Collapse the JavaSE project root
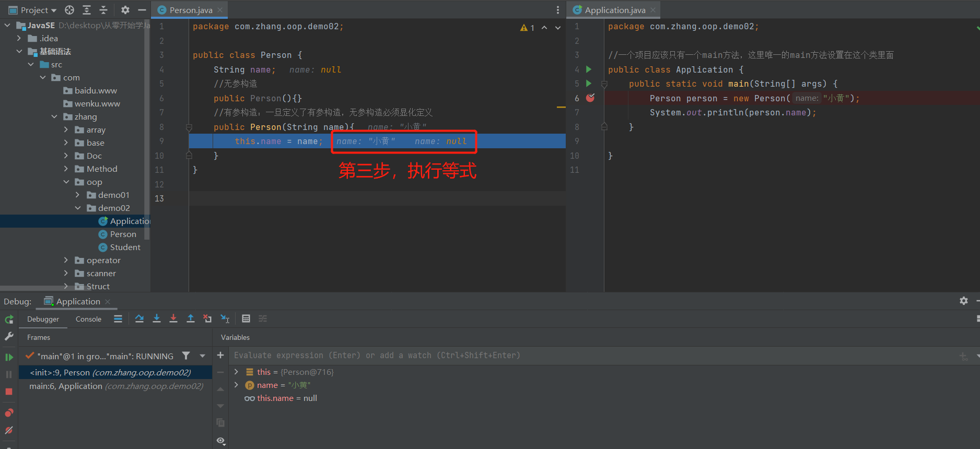The width and height of the screenshot is (980, 449). [7, 25]
